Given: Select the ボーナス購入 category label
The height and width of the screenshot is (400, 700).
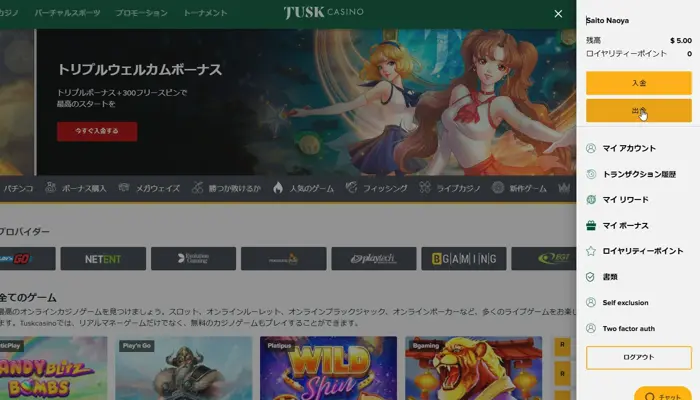Looking at the screenshot, I should click(84, 188).
